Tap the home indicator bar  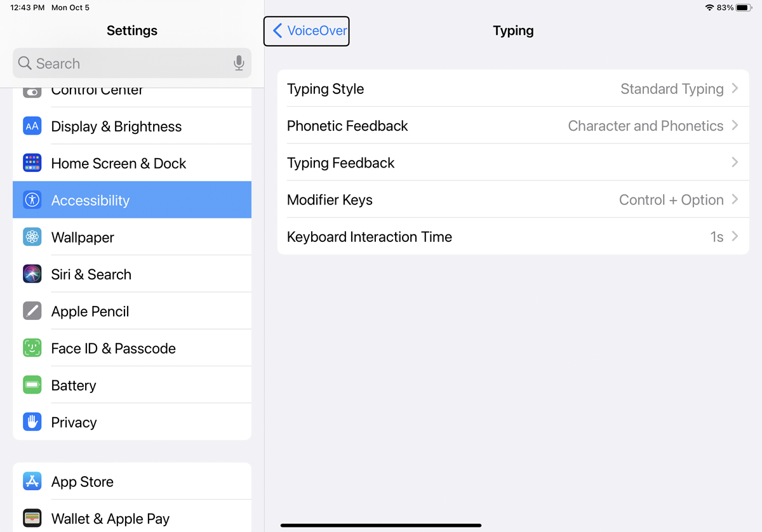[x=381, y=525]
